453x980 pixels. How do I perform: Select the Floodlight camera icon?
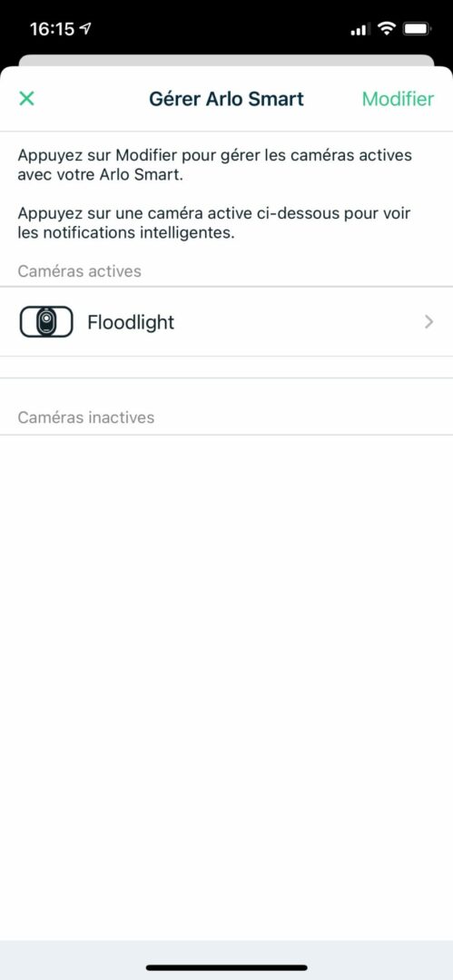click(46, 322)
